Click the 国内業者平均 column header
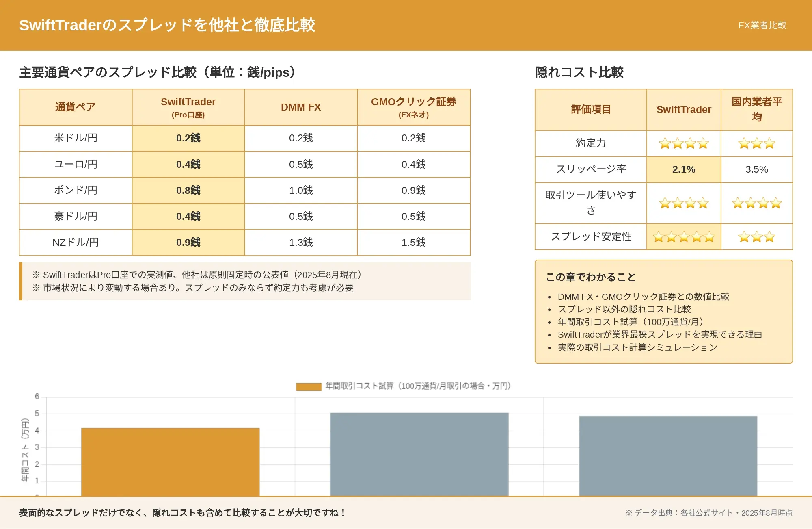The image size is (812, 529). [x=757, y=110]
